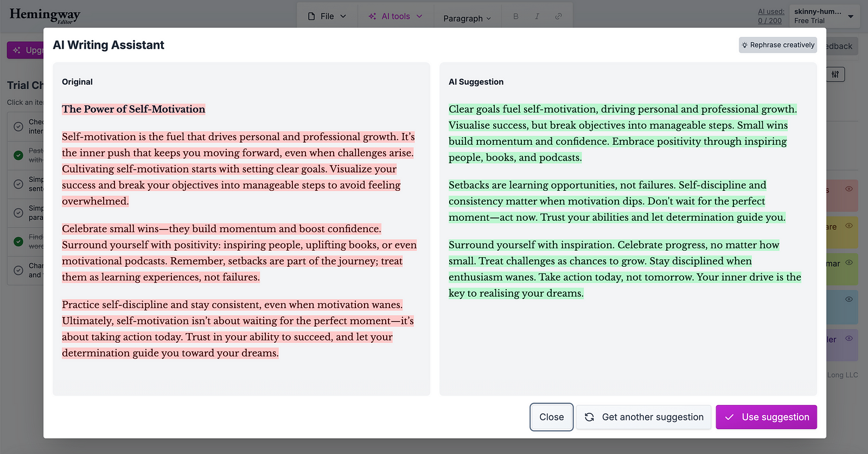Open the AI used 0 / 200 link

click(x=771, y=16)
